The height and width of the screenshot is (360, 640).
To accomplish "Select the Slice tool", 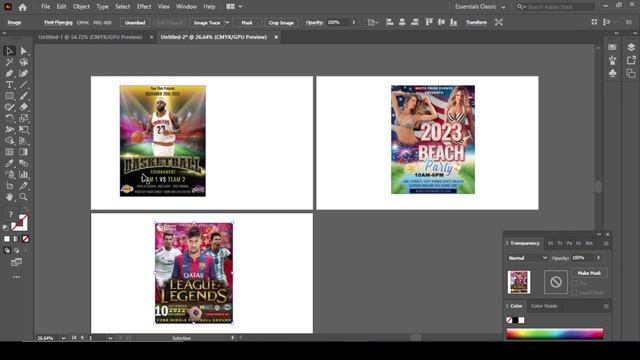I will pos(24,186).
